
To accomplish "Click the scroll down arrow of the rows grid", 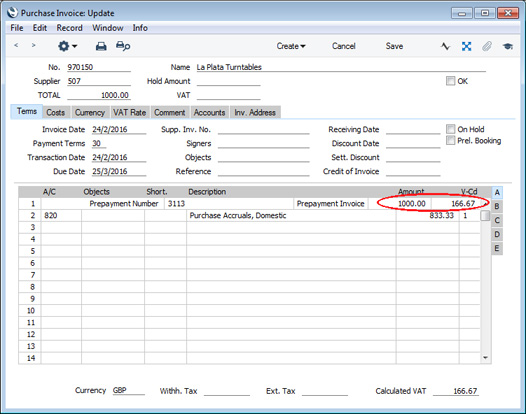I will (485, 358).
